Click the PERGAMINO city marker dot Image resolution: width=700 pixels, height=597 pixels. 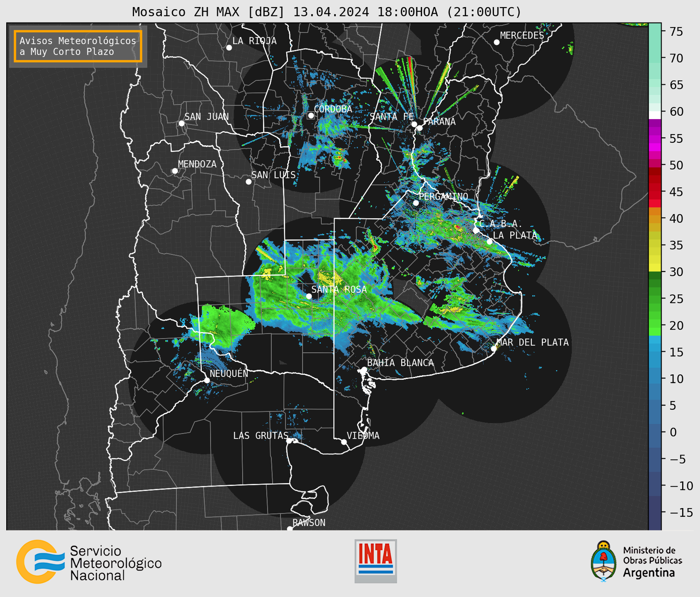point(416,203)
